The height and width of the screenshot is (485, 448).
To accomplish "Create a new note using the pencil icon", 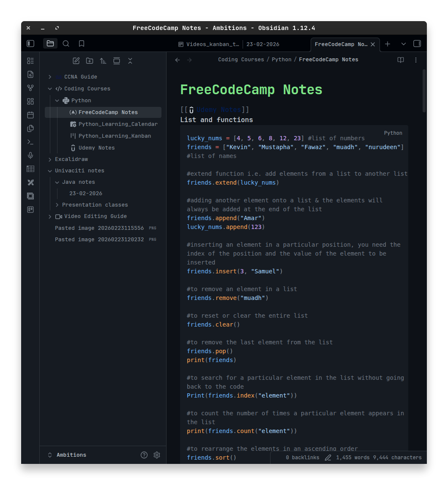I will pyautogui.click(x=76, y=60).
